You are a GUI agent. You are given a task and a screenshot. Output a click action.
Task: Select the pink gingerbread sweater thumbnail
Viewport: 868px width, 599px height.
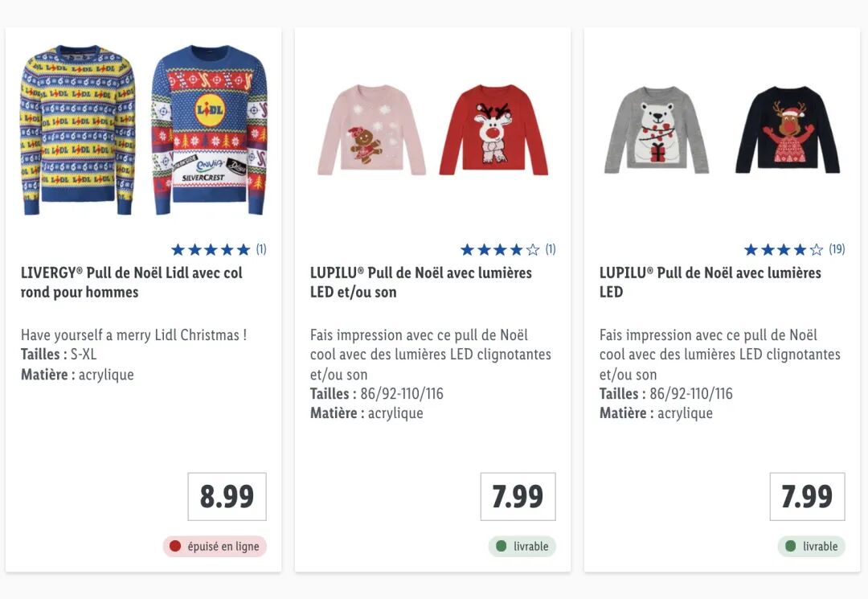tap(371, 130)
